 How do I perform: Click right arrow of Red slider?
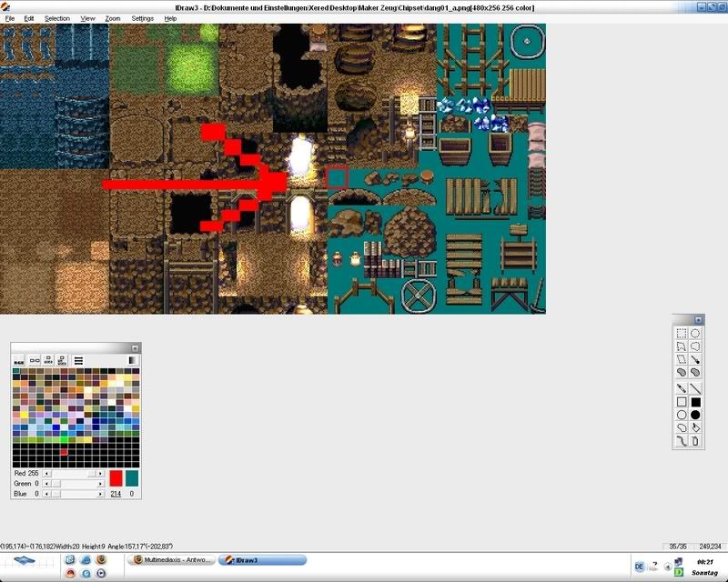click(x=101, y=474)
